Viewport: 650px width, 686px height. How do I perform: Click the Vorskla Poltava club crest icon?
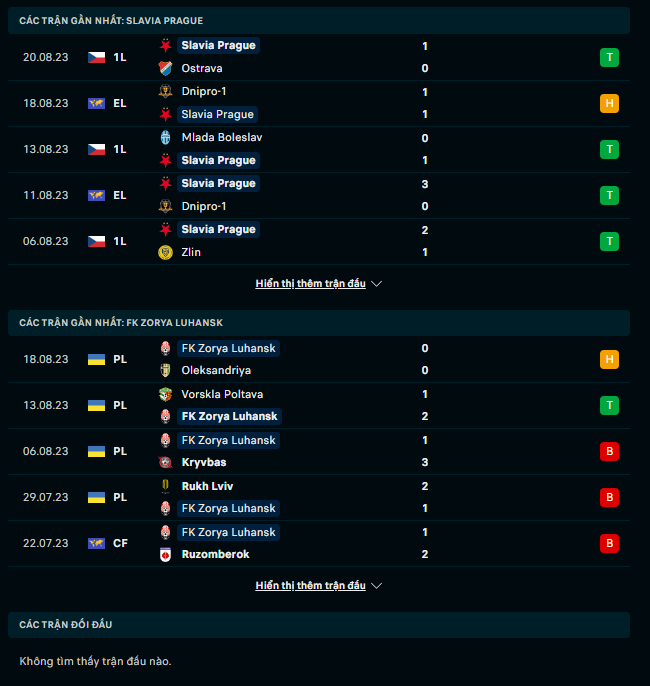[x=165, y=394]
